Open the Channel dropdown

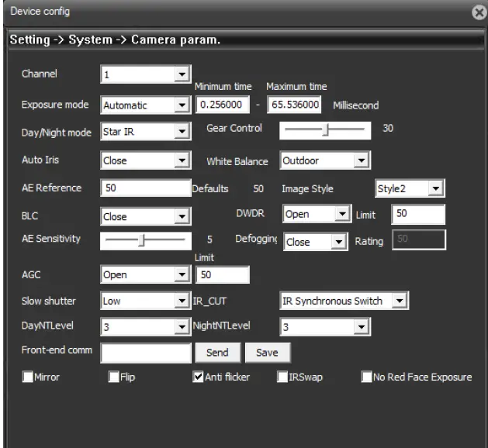point(146,74)
